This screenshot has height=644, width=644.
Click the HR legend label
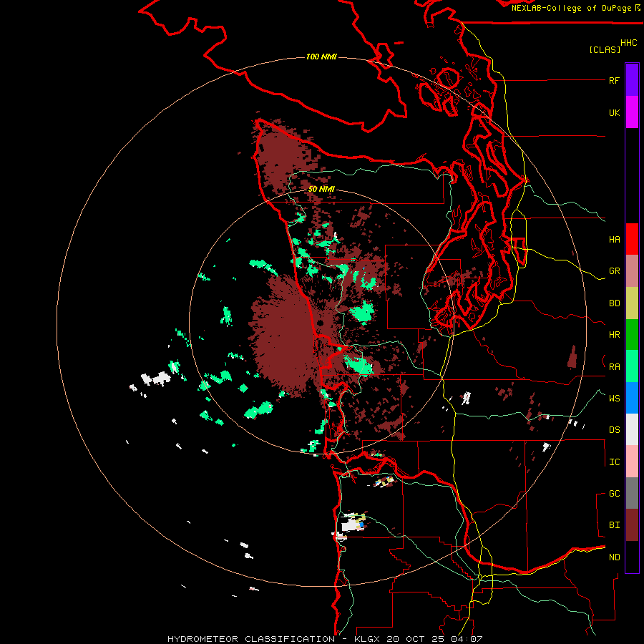614,335
